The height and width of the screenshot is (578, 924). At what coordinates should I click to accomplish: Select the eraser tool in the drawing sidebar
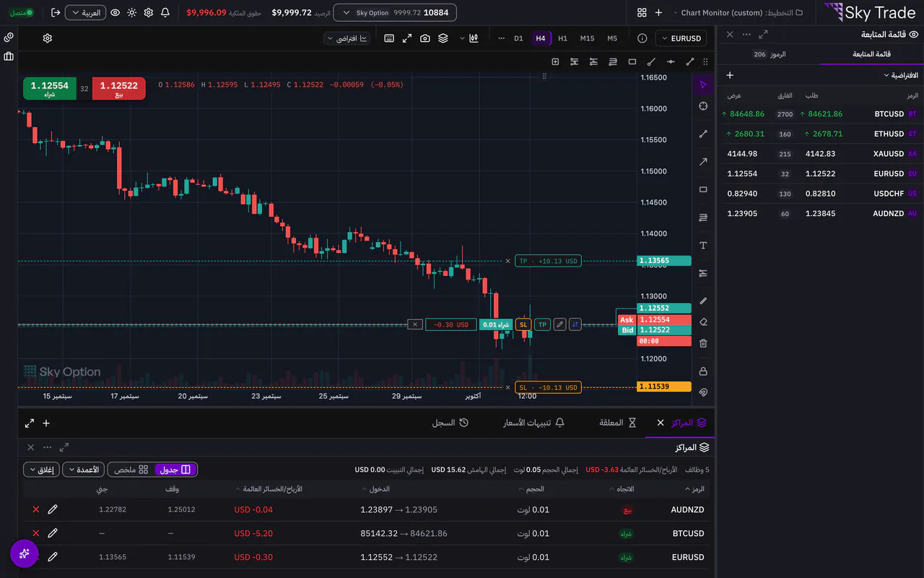pos(703,322)
